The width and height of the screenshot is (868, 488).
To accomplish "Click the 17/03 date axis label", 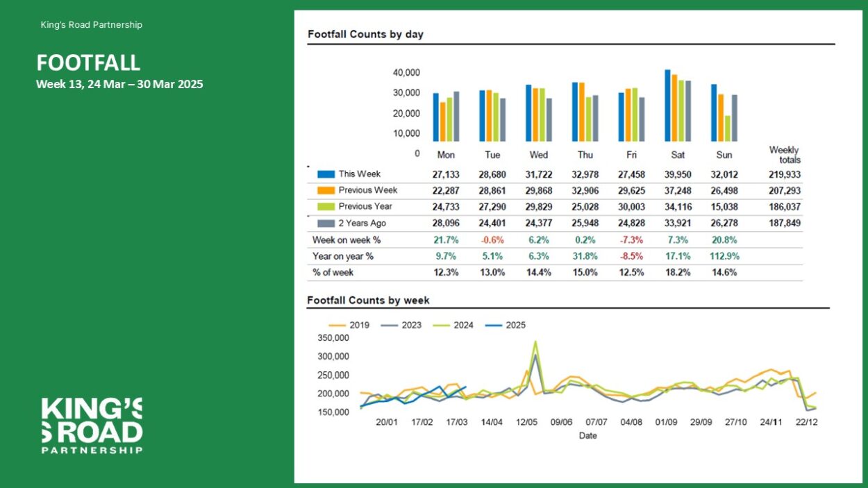I will click(x=458, y=422).
